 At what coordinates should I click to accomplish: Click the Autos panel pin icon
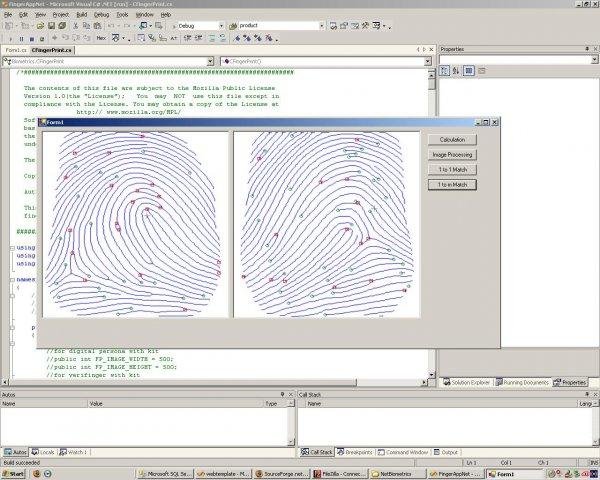(x=282, y=394)
